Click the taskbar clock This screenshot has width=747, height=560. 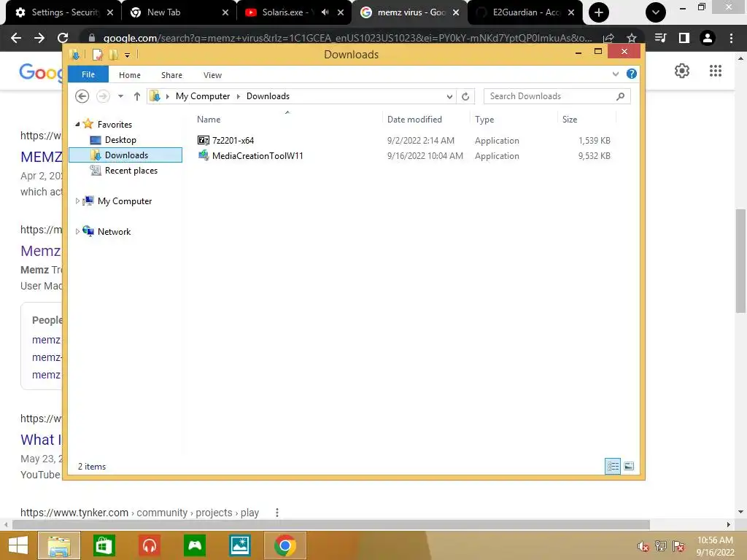click(715, 546)
